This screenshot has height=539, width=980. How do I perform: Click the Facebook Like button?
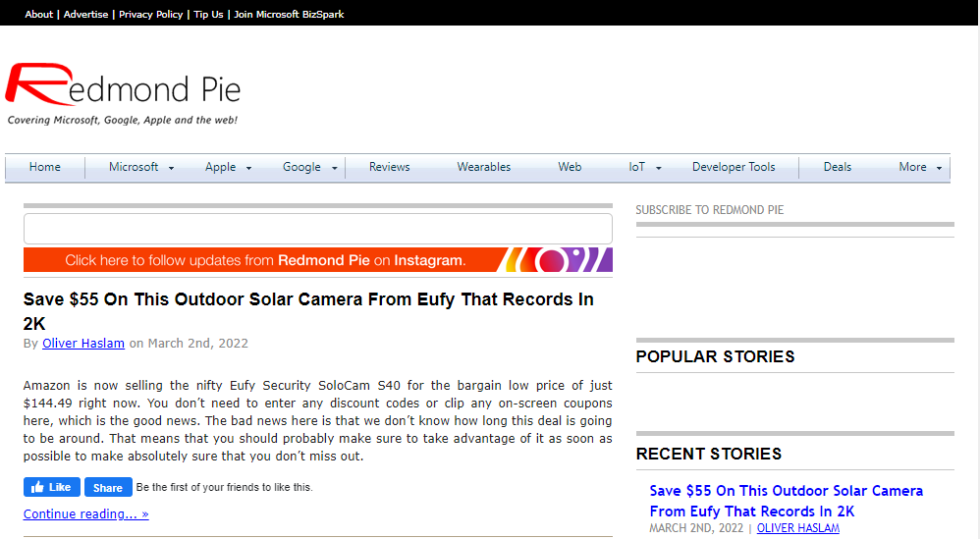tap(51, 487)
